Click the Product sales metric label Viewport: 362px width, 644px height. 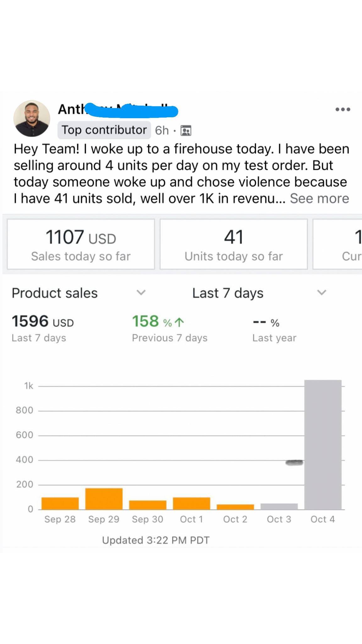click(x=55, y=293)
